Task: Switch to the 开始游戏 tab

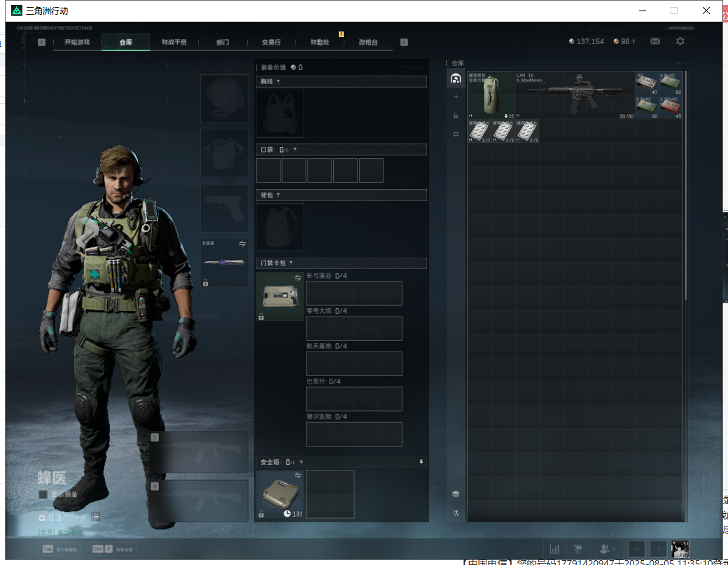Action: (77, 42)
